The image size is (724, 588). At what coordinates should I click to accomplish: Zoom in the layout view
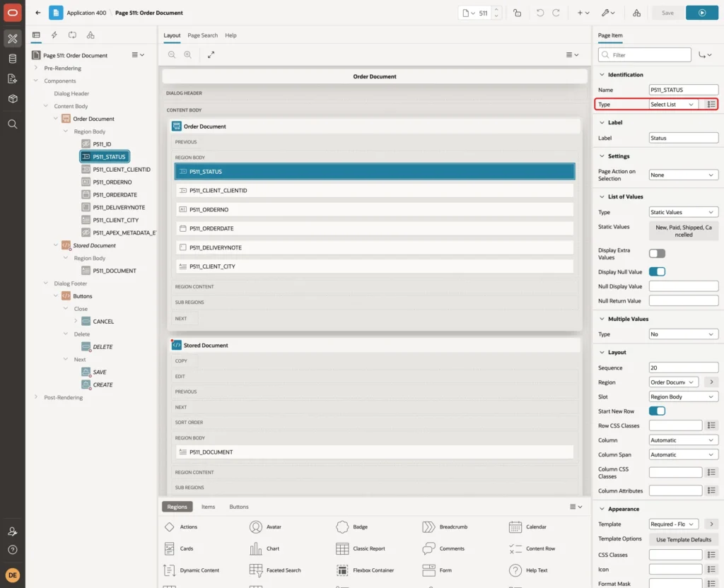coord(188,54)
